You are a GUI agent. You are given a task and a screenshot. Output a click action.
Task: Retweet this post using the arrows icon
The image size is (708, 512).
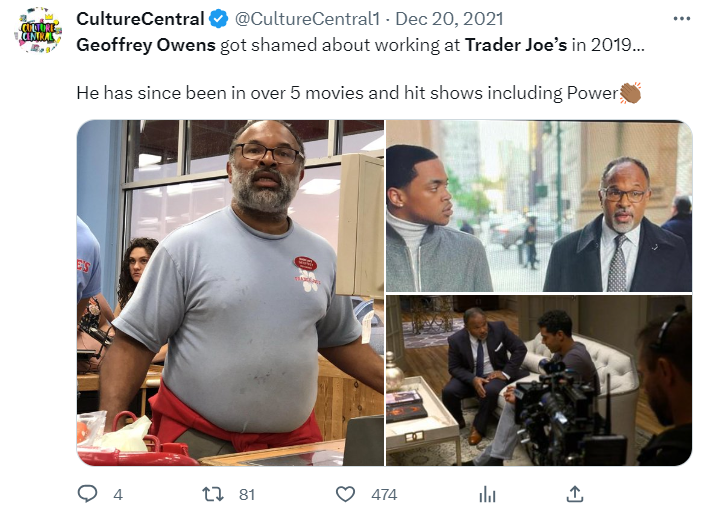point(213,494)
